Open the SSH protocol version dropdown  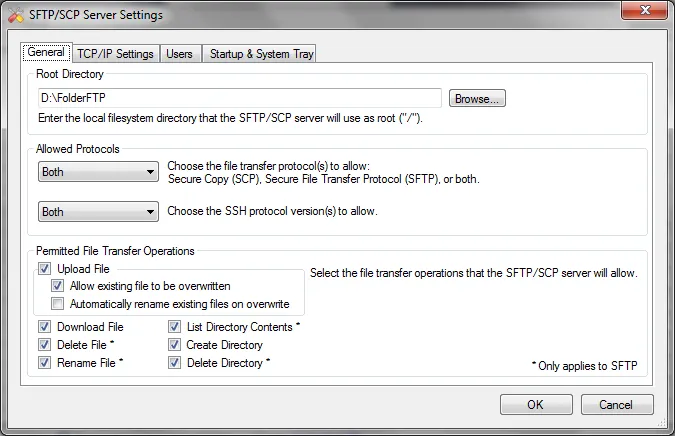click(x=98, y=212)
